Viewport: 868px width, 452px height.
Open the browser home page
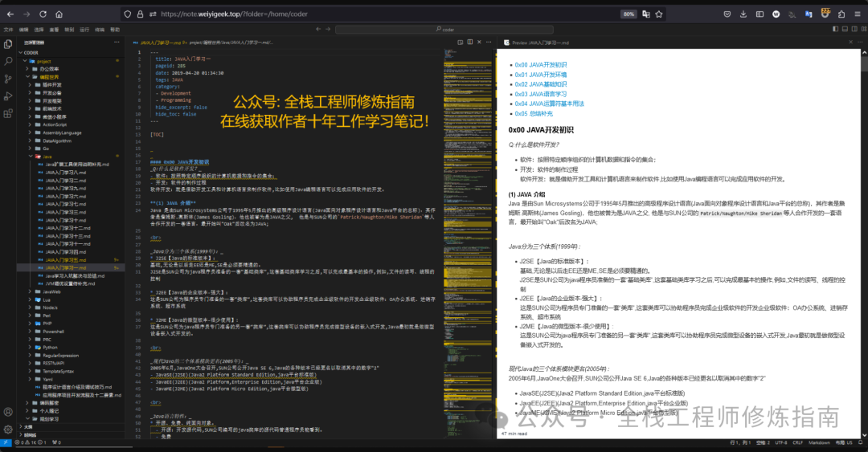(x=59, y=14)
